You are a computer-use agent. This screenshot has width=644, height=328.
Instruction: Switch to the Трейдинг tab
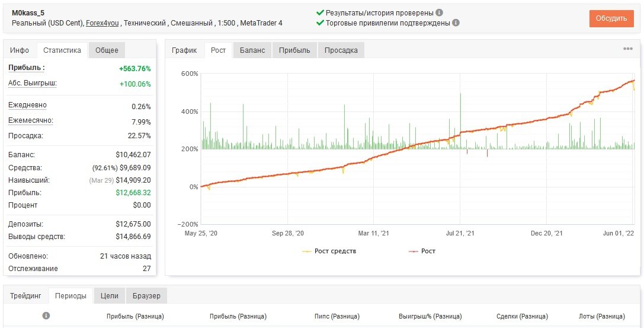coord(26,296)
